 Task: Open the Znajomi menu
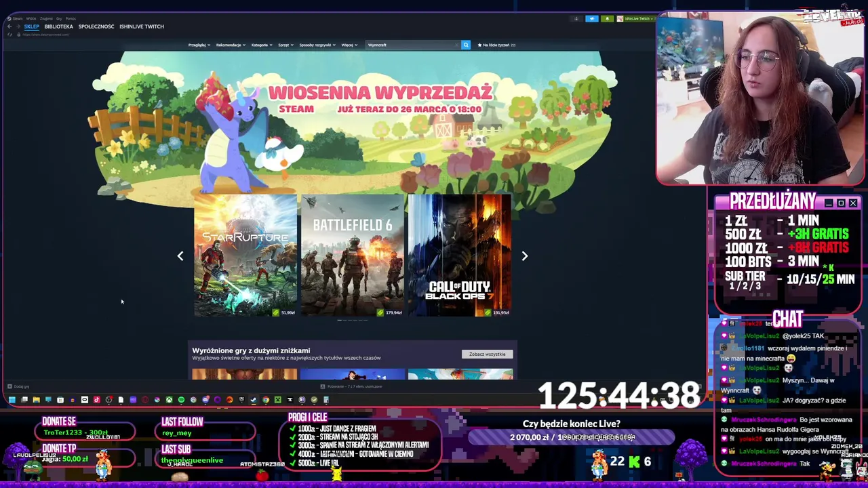point(46,19)
